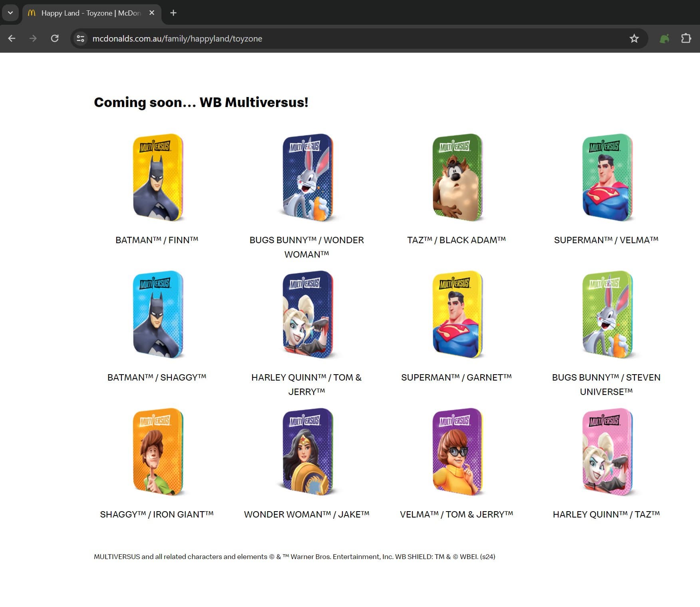Reload the McDonald's Toyzone page
700x607 pixels.
click(55, 38)
